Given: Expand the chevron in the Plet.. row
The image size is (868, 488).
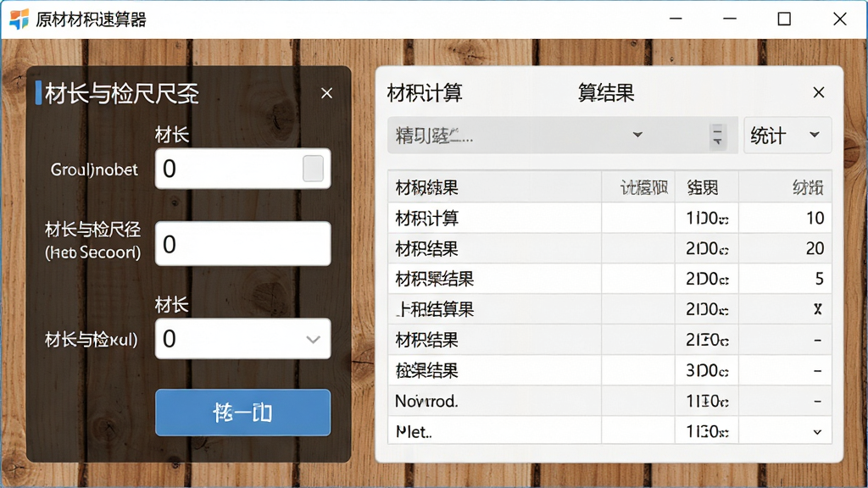Looking at the screenshot, I should click(818, 432).
